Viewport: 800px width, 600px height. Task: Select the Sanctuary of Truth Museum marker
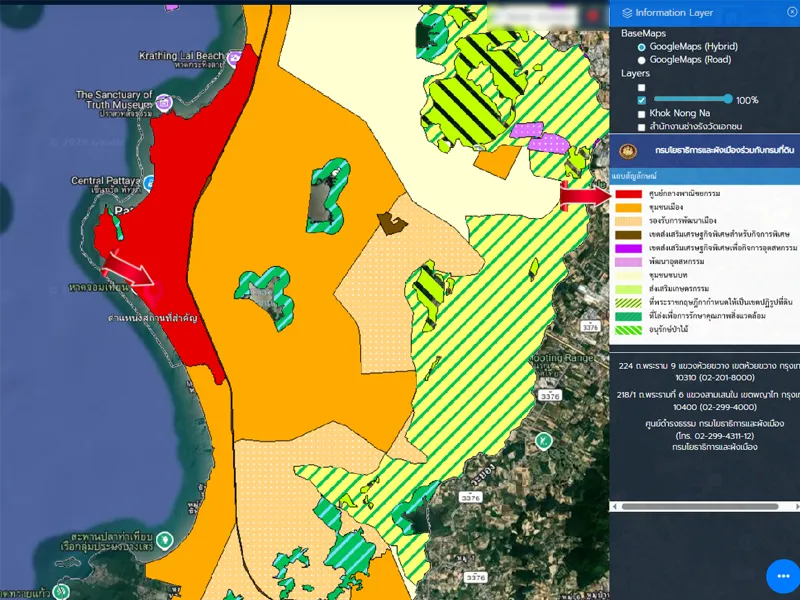163,101
